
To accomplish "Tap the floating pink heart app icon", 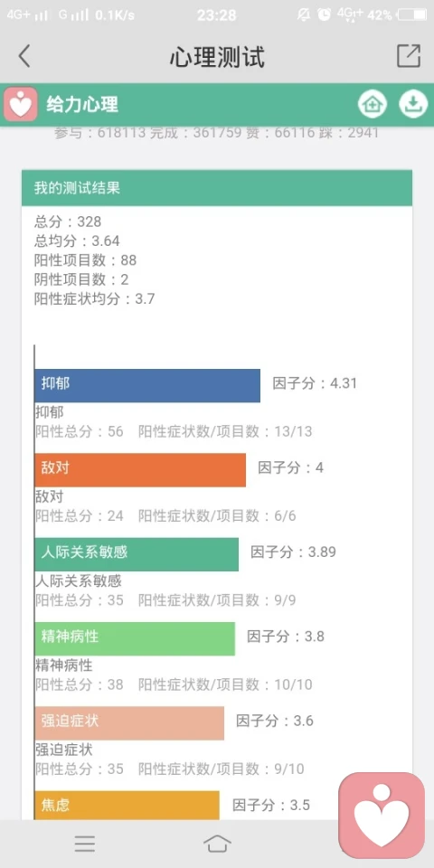I will coord(382,815).
